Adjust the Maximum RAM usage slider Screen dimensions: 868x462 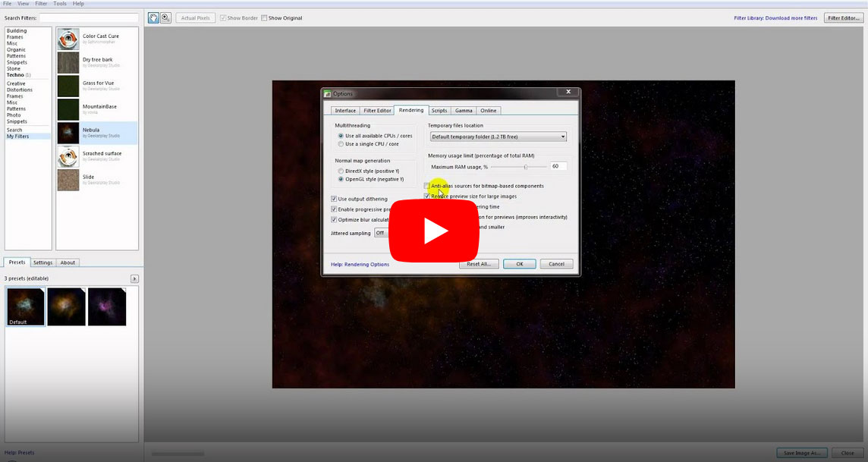pyautogui.click(x=525, y=166)
